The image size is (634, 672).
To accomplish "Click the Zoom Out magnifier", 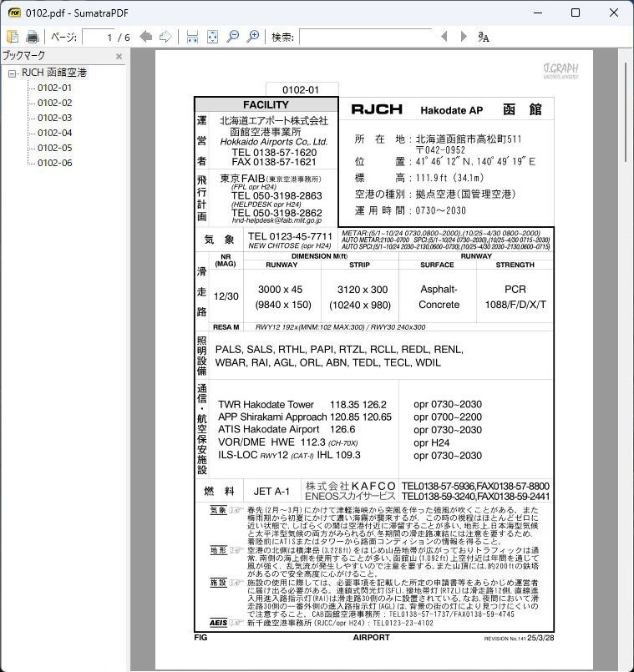I will pyautogui.click(x=233, y=37).
